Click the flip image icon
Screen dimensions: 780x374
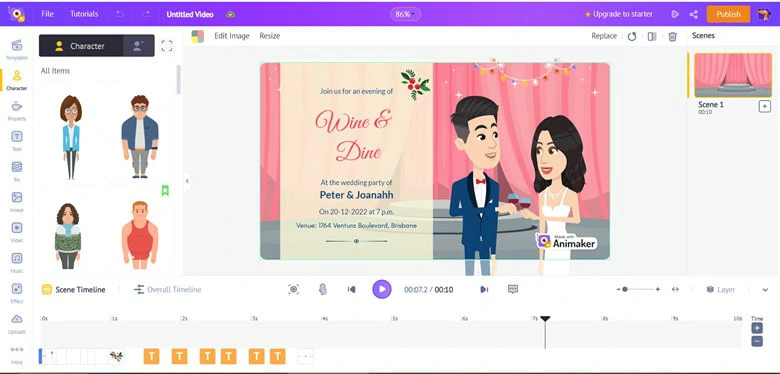point(652,36)
